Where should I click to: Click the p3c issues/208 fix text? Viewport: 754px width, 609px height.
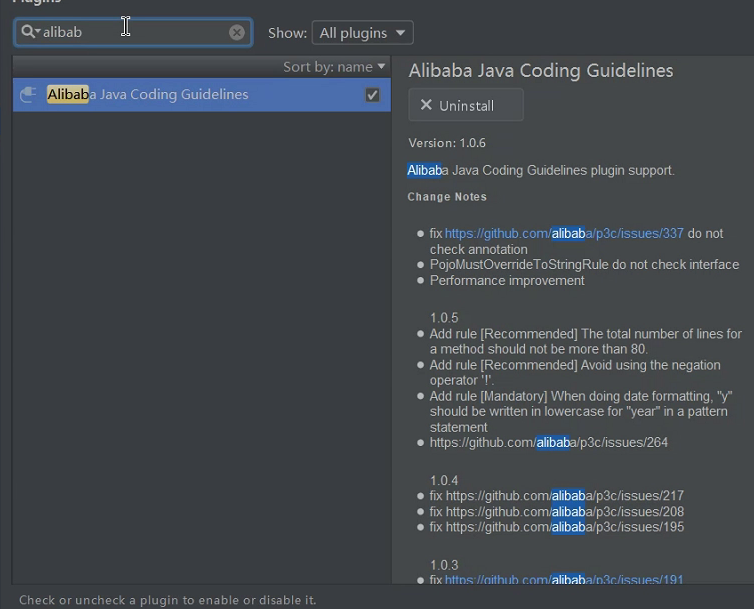(556, 511)
